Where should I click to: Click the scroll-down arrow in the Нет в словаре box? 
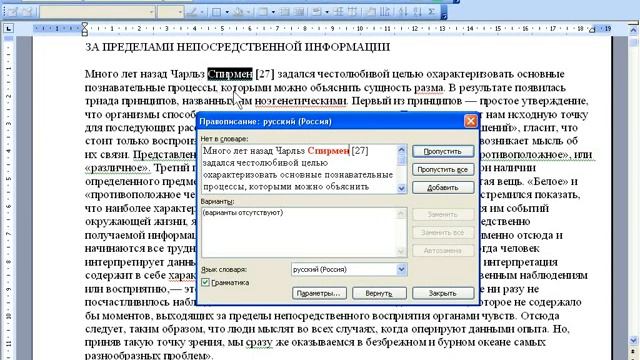coord(401,188)
